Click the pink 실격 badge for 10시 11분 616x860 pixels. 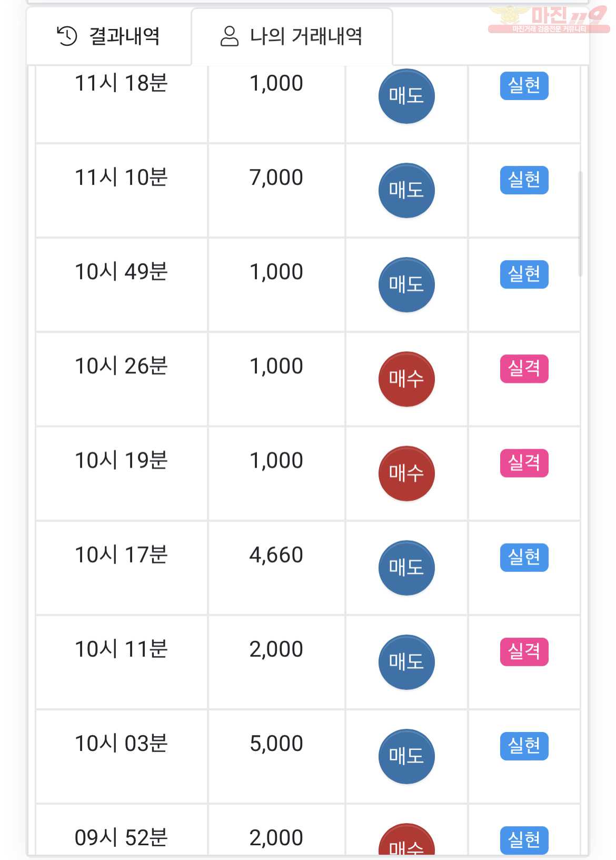pyautogui.click(x=524, y=651)
